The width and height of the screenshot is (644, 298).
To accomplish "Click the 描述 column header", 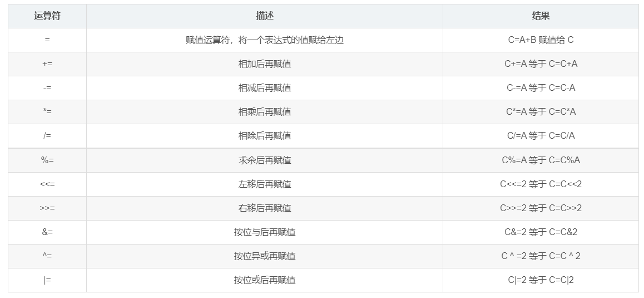I will click(x=264, y=16).
